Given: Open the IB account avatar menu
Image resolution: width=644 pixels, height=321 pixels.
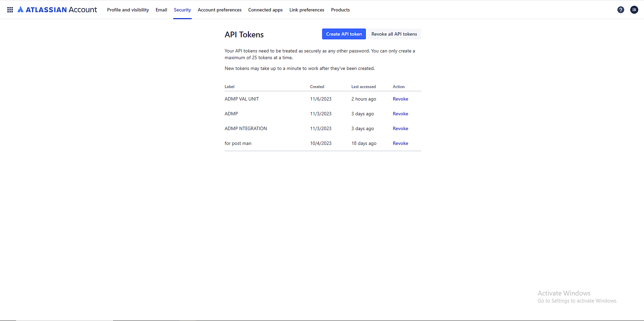Looking at the screenshot, I should pyautogui.click(x=634, y=10).
